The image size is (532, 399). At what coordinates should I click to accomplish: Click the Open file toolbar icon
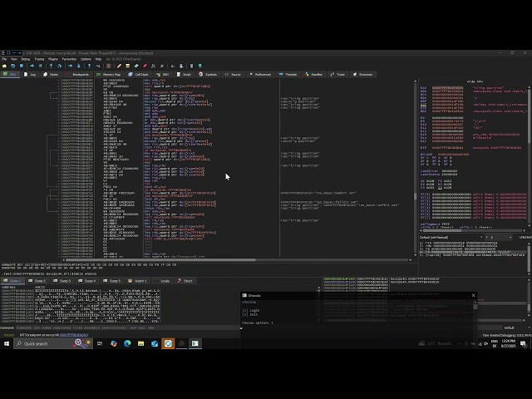click(4, 66)
